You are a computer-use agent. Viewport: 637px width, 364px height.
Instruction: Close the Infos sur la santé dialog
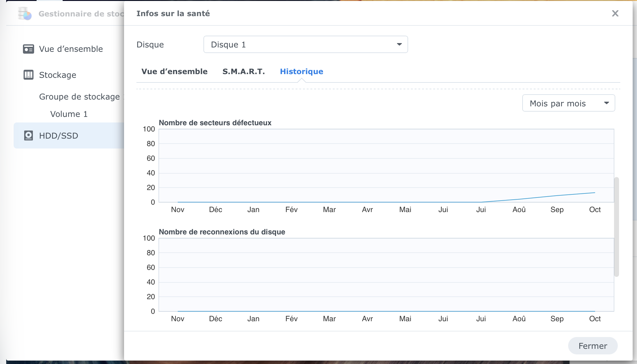click(615, 13)
